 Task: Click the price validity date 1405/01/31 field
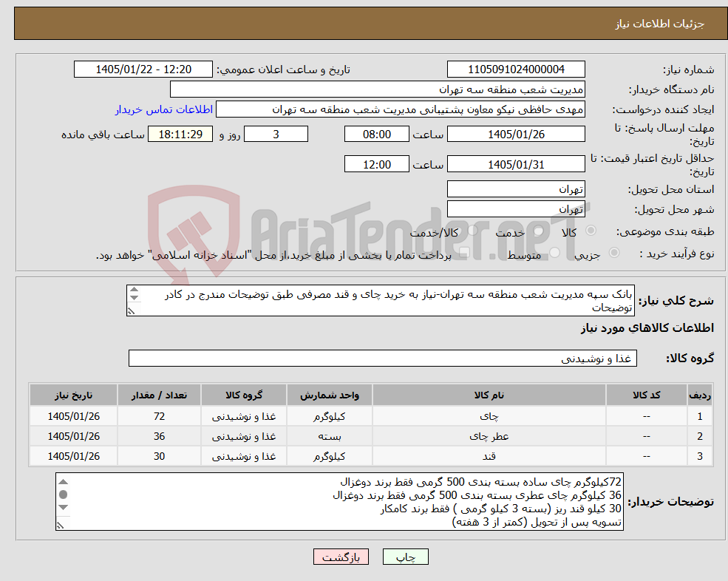(x=516, y=164)
